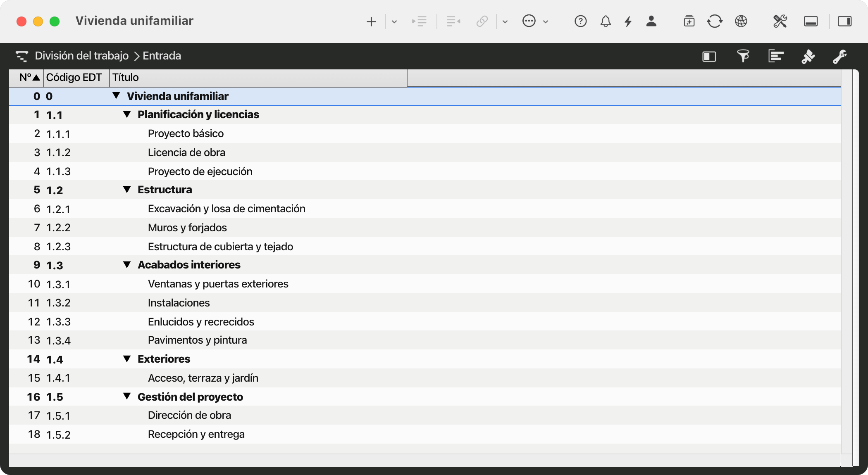
Task: Collapse the Planificación y licencias group
Action: coord(127,114)
